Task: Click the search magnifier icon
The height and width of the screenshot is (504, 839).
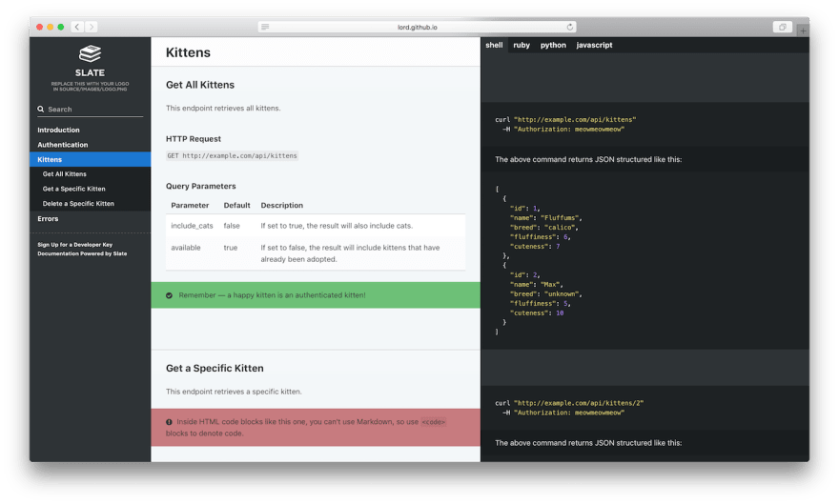Action: [41, 109]
